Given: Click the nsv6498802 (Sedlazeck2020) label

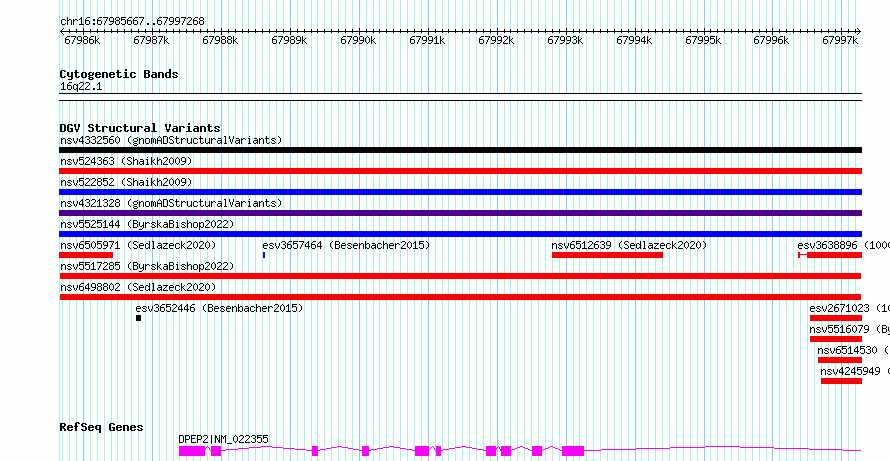Looking at the screenshot, I should coord(138,287).
